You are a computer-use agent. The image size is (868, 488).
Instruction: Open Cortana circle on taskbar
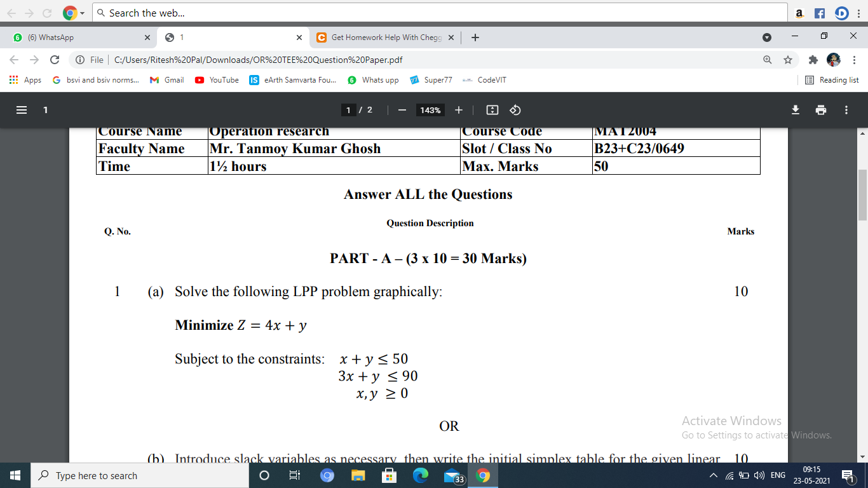[x=264, y=475]
